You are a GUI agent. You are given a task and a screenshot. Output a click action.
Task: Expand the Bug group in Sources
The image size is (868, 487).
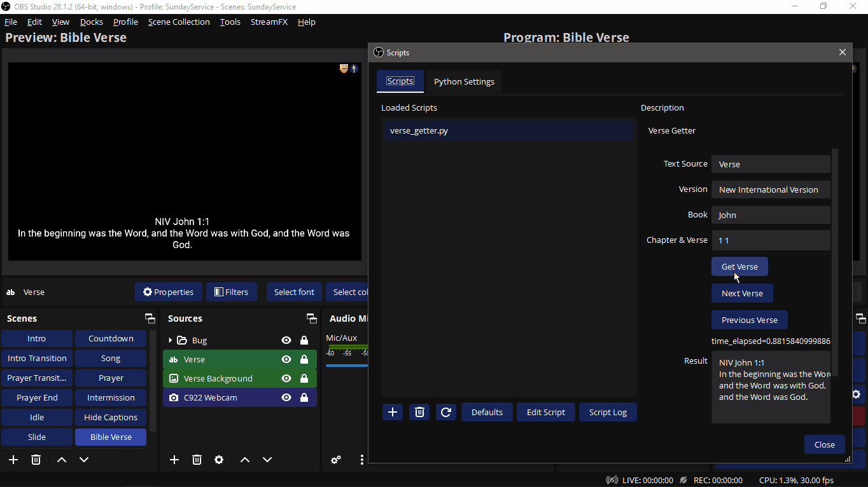tap(170, 340)
